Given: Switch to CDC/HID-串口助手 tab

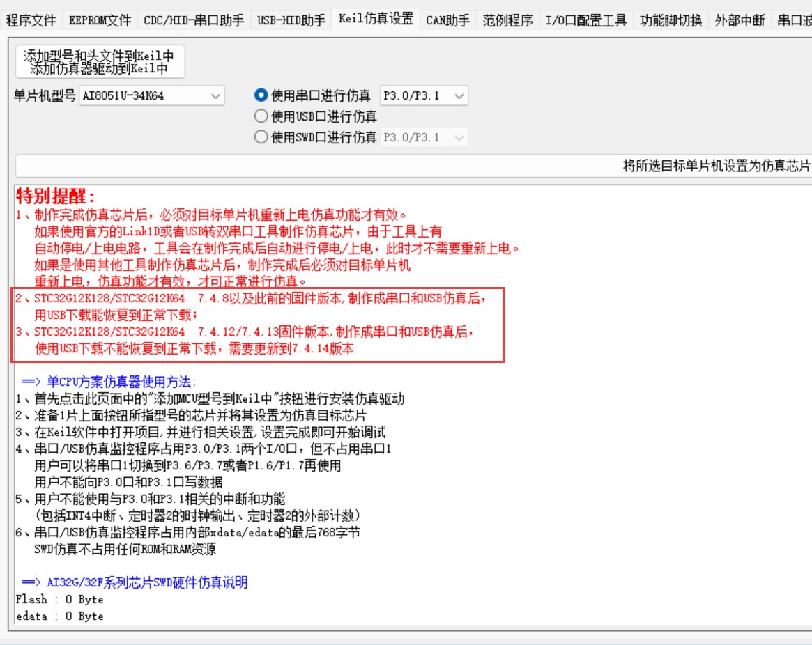Looking at the screenshot, I should 194,20.
